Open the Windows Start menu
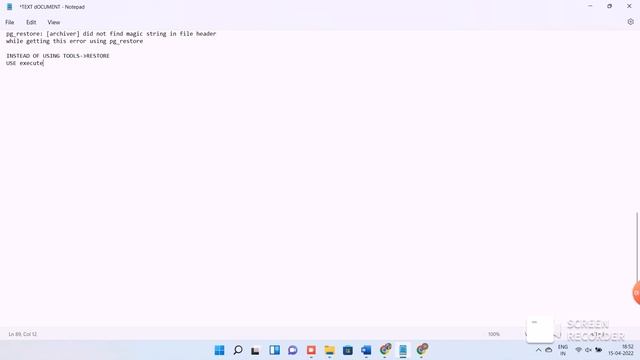 click(220, 350)
